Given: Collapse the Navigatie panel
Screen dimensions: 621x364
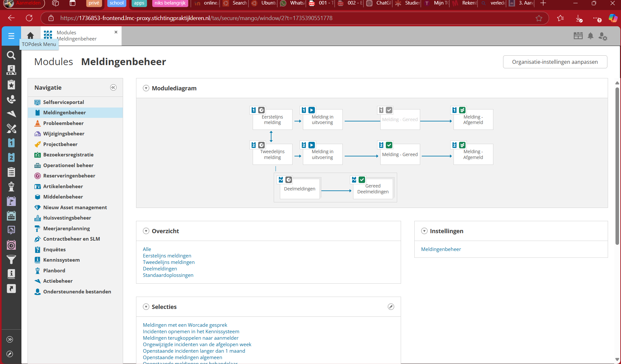Looking at the screenshot, I should 113,87.
